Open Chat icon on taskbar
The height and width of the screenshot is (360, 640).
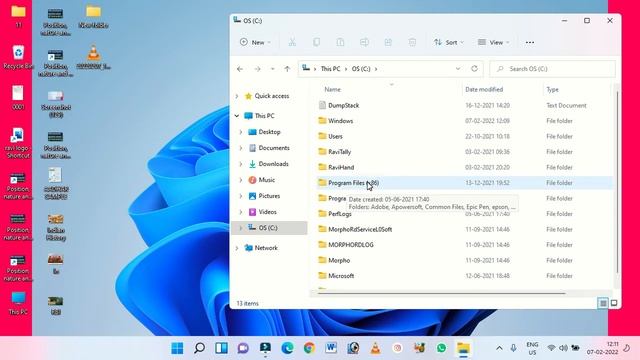point(243,348)
